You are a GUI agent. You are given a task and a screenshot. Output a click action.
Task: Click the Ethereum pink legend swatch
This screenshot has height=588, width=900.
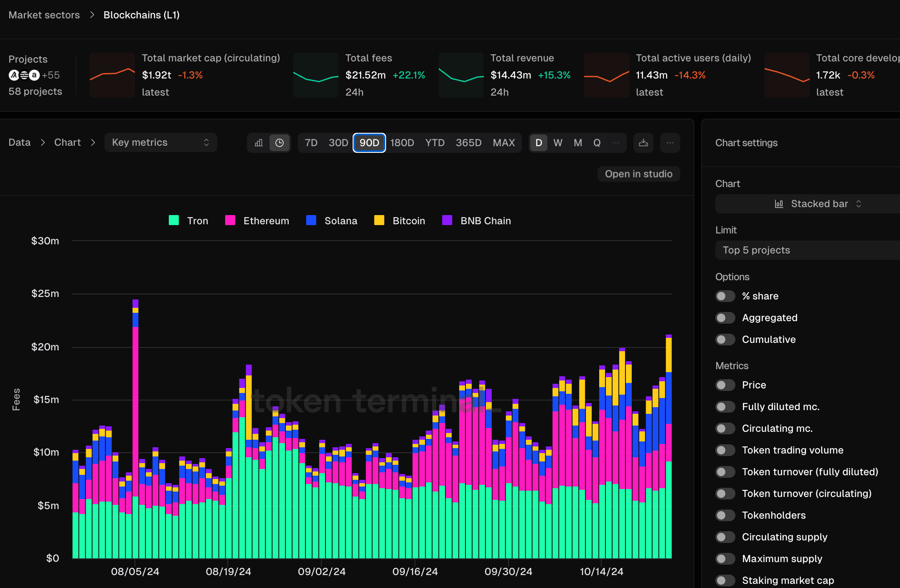tap(230, 220)
